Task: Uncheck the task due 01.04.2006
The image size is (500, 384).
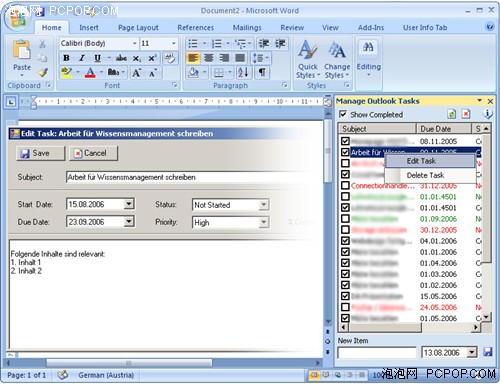Action: point(345,263)
